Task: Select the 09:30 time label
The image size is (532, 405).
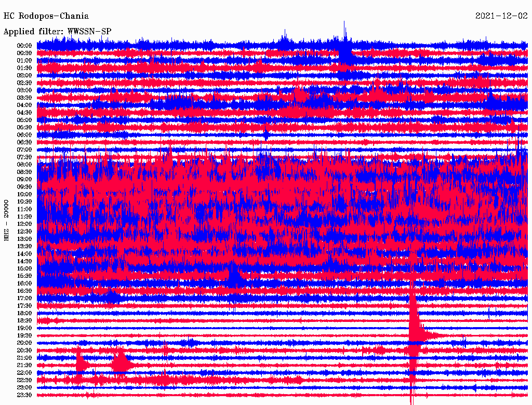Action: [x=24, y=187]
